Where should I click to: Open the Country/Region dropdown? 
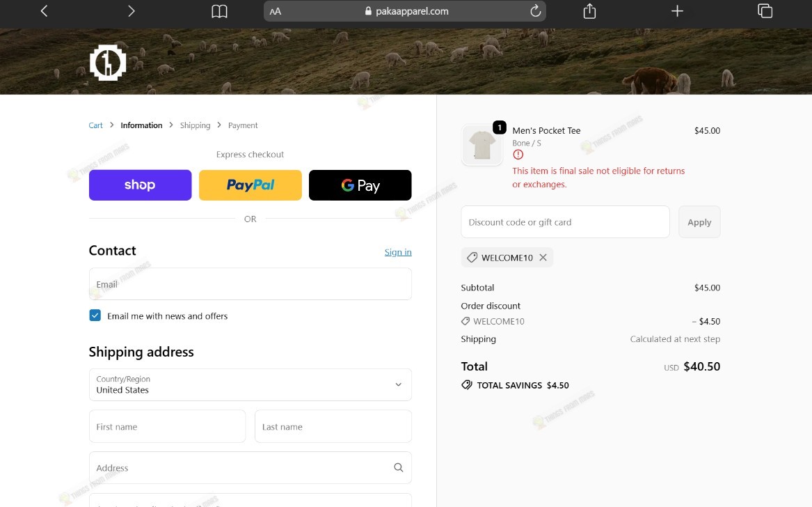click(x=250, y=384)
